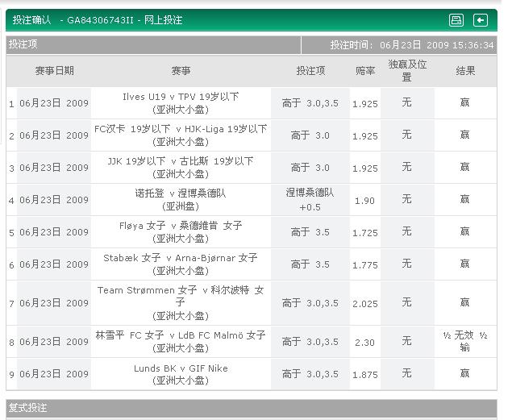Click odds 2.025 in row 7
The image size is (512, 420).
coord(364,304)
